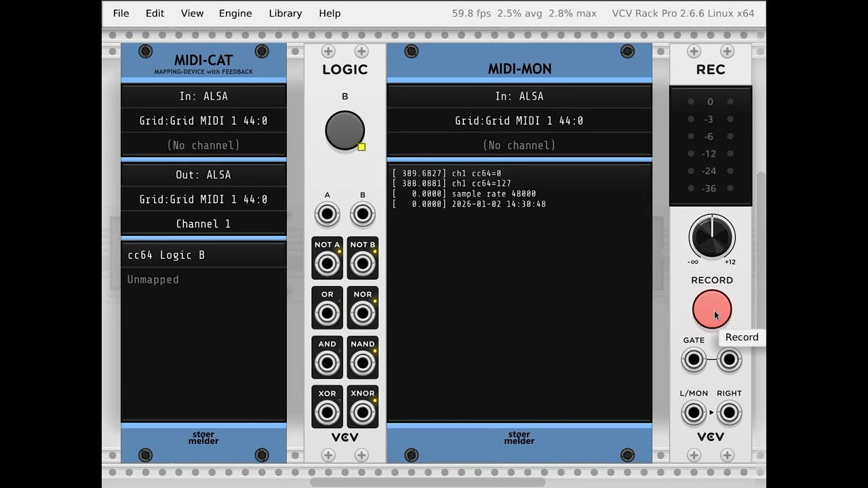Viewport: 868px width, 488px height.
Task: Click the VCV logo on REC module
Action: coord(711,437)
